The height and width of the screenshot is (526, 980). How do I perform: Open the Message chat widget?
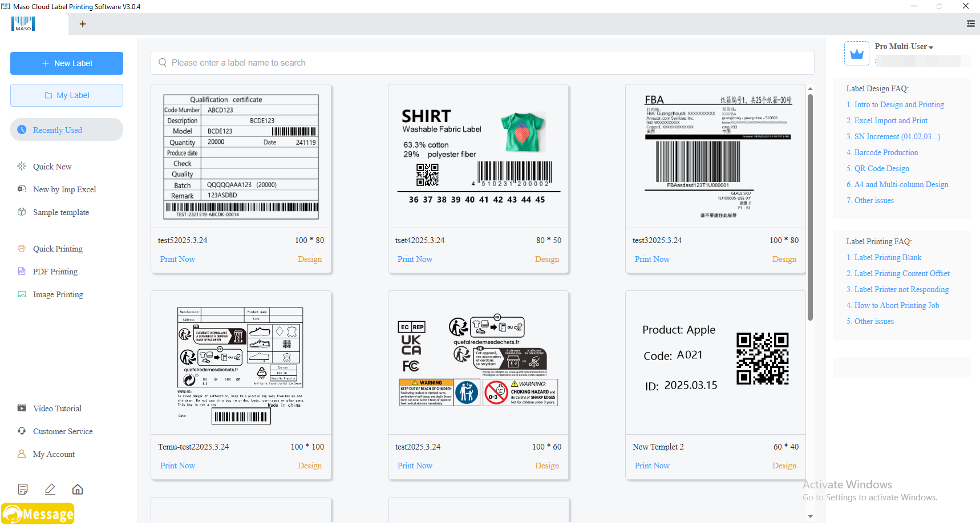click(x=38, y=514)
